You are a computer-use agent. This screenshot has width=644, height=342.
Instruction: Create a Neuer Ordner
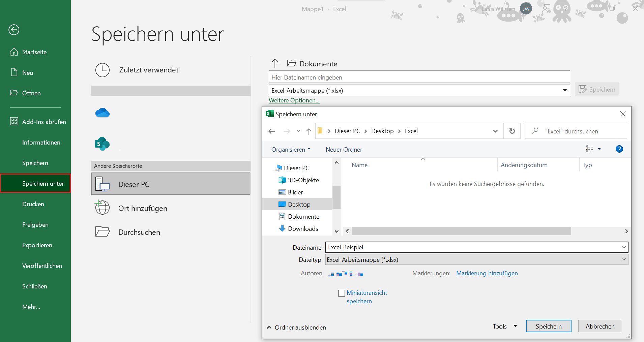(x=344, y=149)
